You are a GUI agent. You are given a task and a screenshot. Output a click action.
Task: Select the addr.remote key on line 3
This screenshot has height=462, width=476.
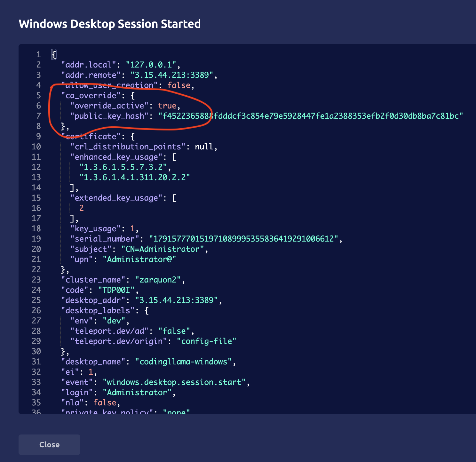[x=91, y=75]
